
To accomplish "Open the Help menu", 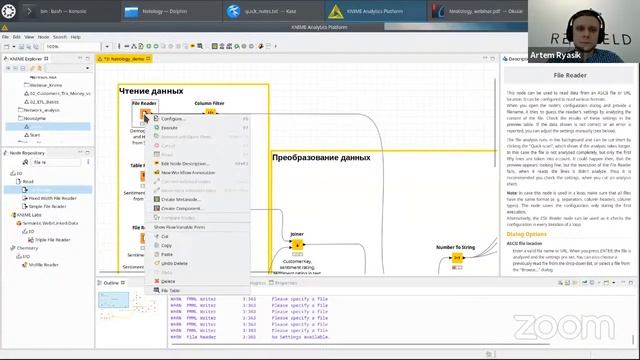I will click(76, 37).
